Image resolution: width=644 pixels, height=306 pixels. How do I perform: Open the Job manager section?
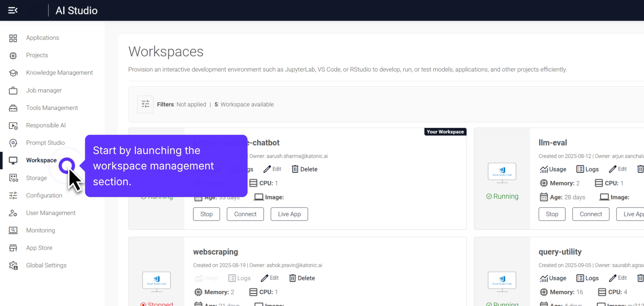(44, 90)
